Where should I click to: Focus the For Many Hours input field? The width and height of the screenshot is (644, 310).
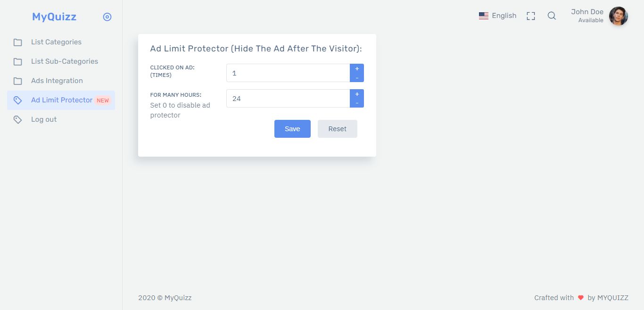click(x=288, y=99)
